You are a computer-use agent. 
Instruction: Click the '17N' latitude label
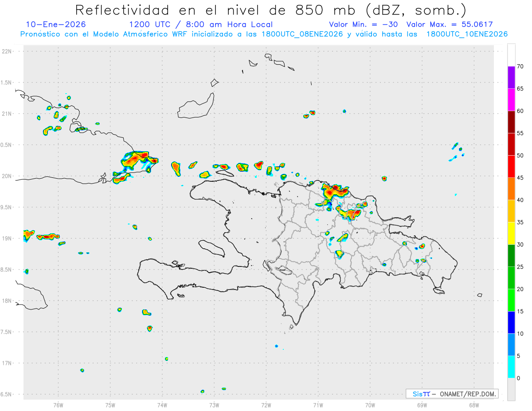(x=7, y=363)
